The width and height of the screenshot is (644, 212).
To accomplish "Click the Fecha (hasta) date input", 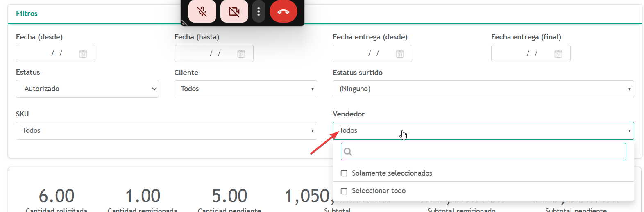I will pos(214,53).
